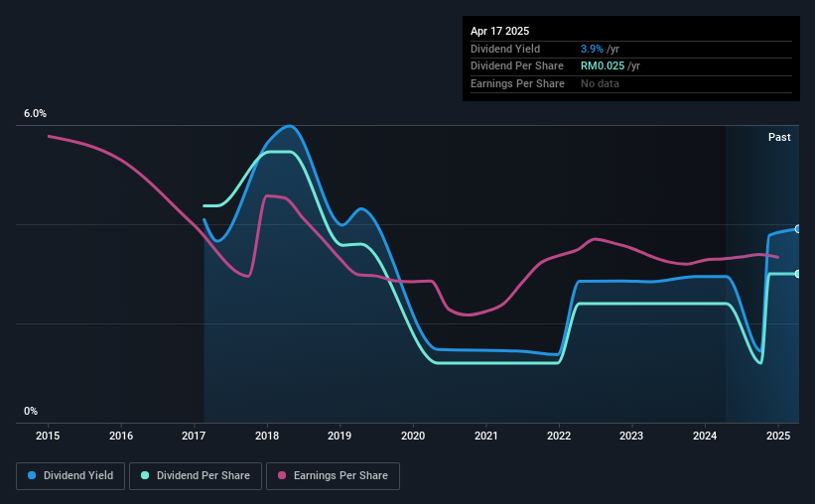Click the Dividend Per Share tooltip row label
Viewport: 815px width, 504px height.
pyautogui.click(x=516, y=66)
